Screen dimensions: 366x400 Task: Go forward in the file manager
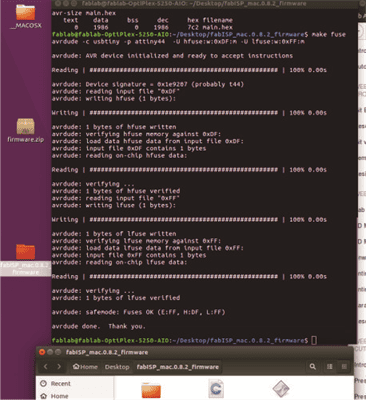click(59, 367)
